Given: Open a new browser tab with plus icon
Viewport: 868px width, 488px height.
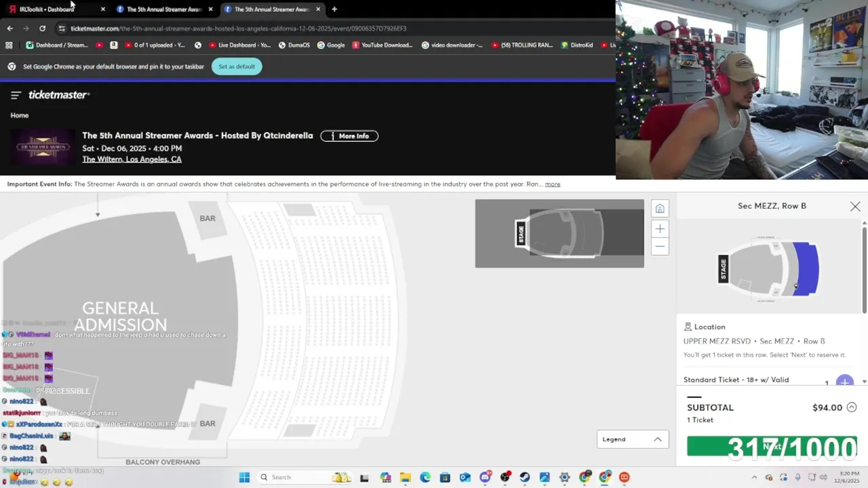Looking at the screenshot, I should 334,9.
